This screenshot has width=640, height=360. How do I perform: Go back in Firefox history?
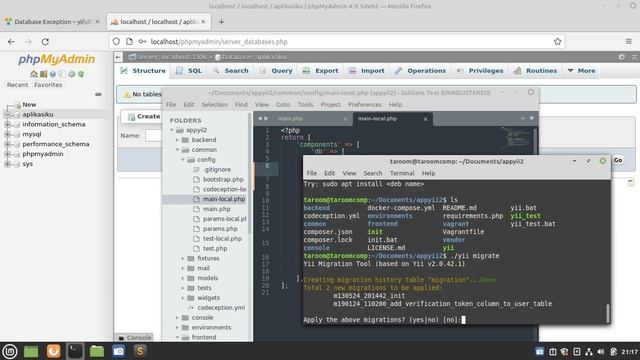pyautogui.click(x=11, y=41)
